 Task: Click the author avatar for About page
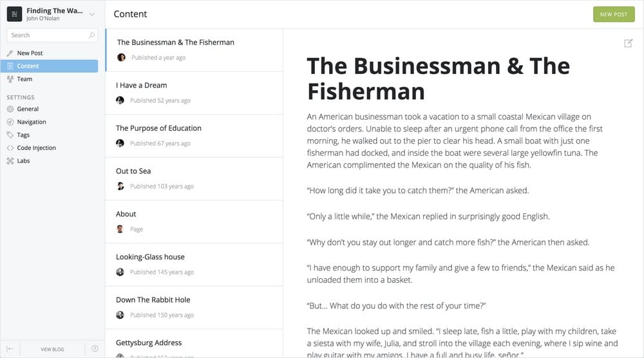pyautogui.click(x=120, y=229)
